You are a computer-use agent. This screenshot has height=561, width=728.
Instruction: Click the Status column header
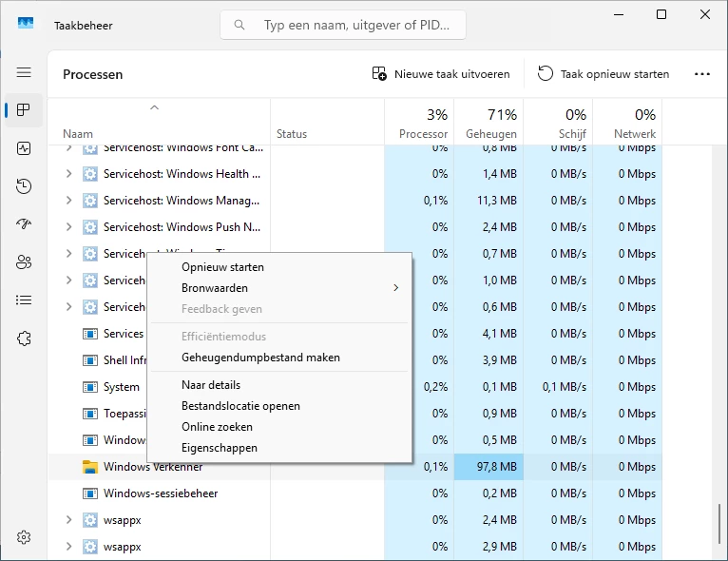point(327,122)
